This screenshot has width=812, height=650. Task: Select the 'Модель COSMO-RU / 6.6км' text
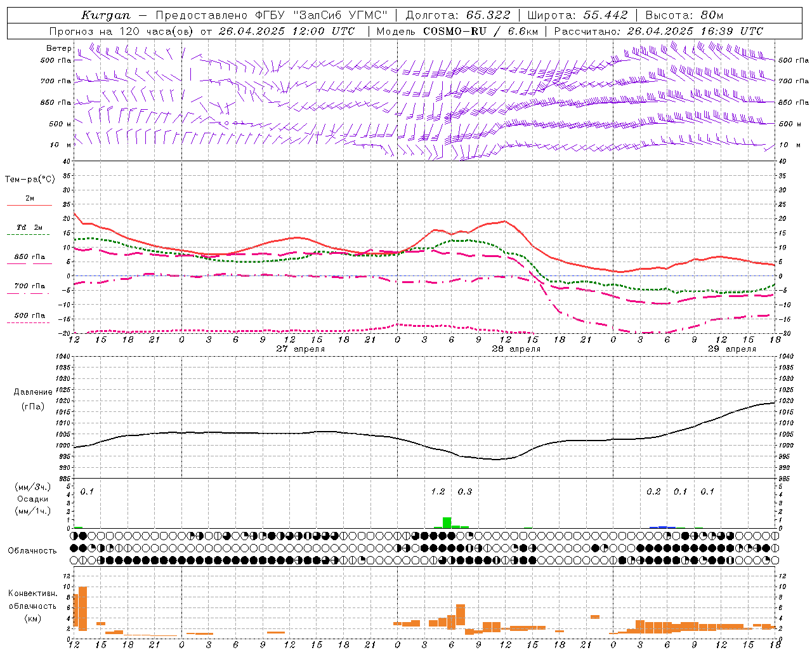(x=457, y=31)
